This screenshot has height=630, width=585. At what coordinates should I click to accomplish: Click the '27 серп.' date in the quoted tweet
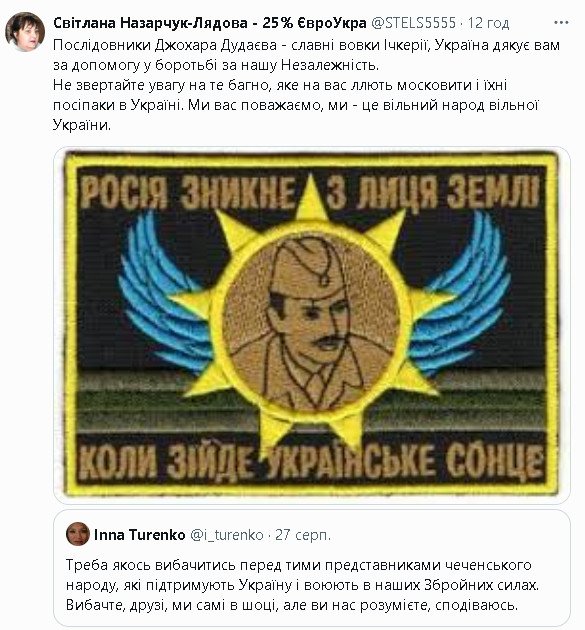click(x=303, y=535)
